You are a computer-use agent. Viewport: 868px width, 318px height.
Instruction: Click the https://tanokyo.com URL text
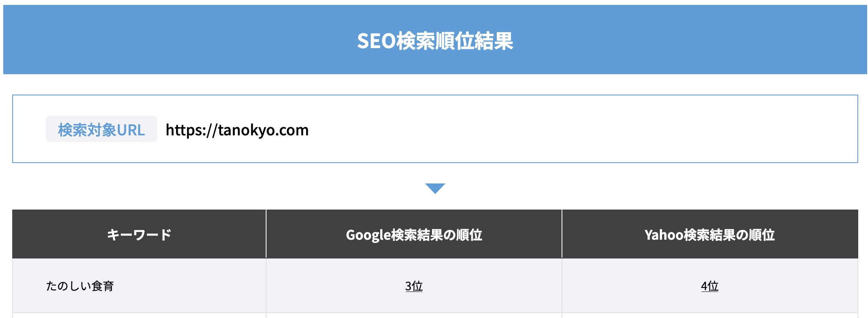click(x=237, y=130)
